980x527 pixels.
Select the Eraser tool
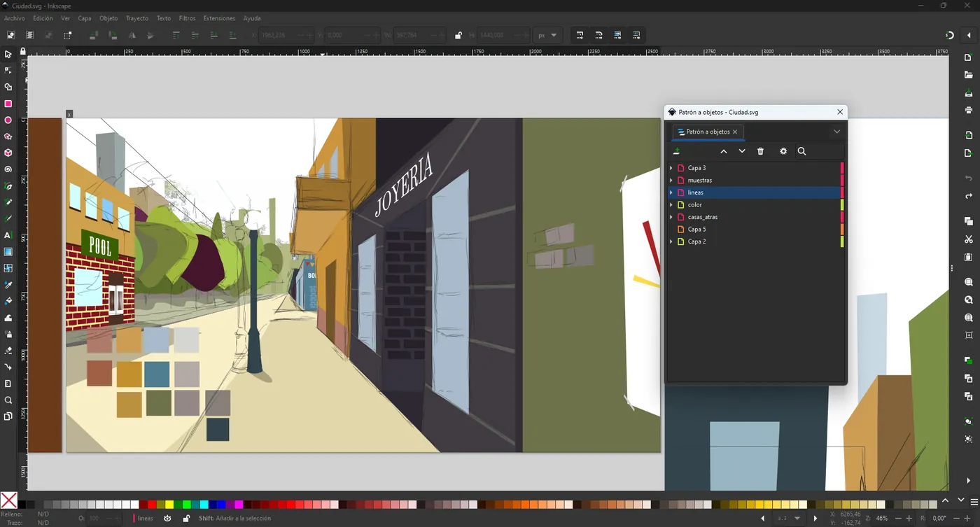[x=8, y=351]
